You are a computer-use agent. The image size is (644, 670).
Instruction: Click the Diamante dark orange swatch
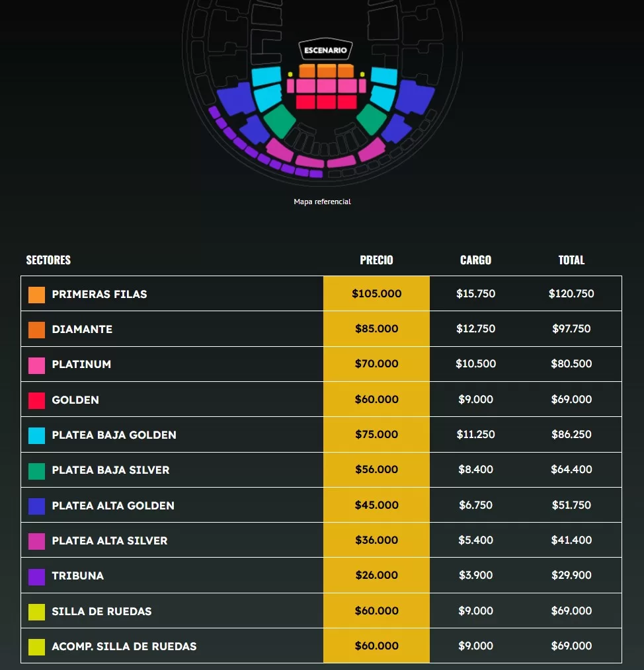[36, 330]
